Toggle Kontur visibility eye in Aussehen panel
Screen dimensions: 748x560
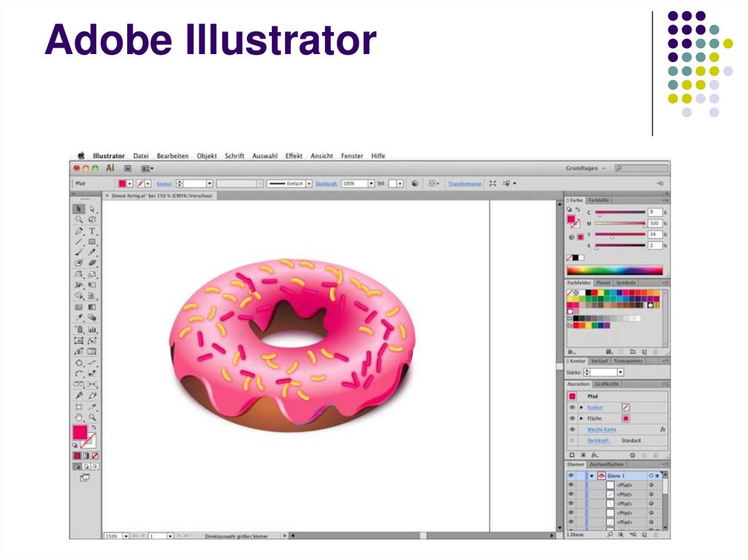(x=572, y=407)
